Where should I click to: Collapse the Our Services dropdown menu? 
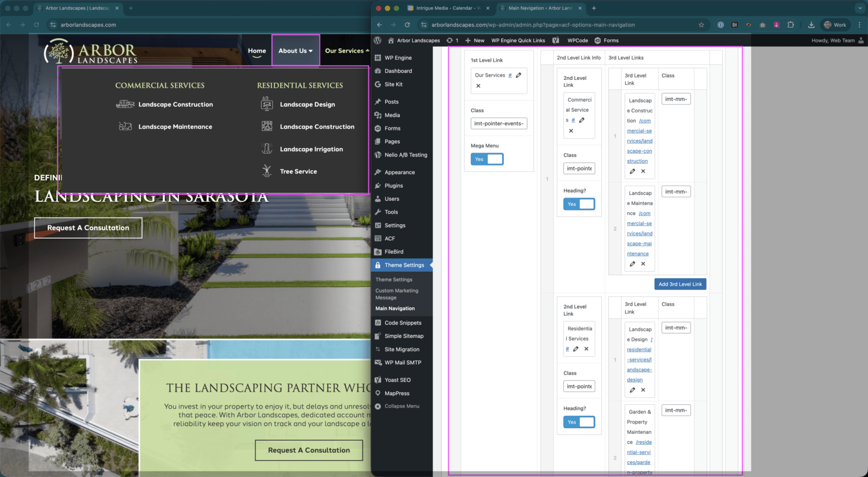tap(347, 51)
